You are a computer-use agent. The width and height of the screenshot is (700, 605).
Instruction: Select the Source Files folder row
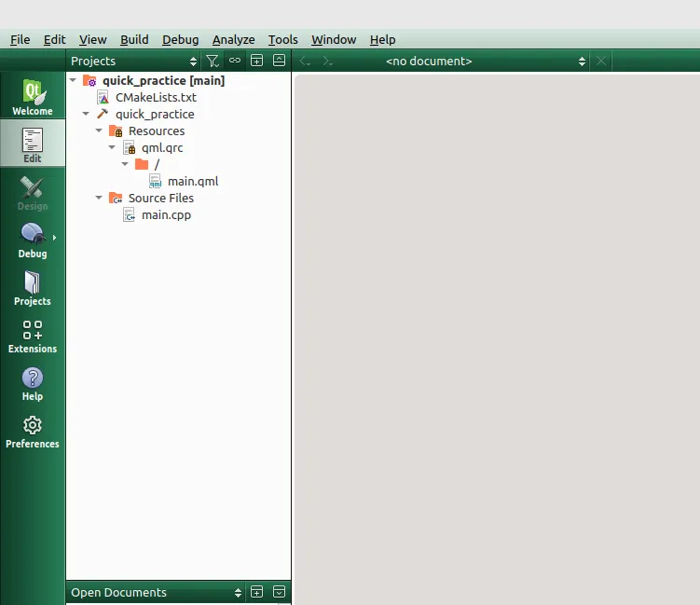[160, 198]
